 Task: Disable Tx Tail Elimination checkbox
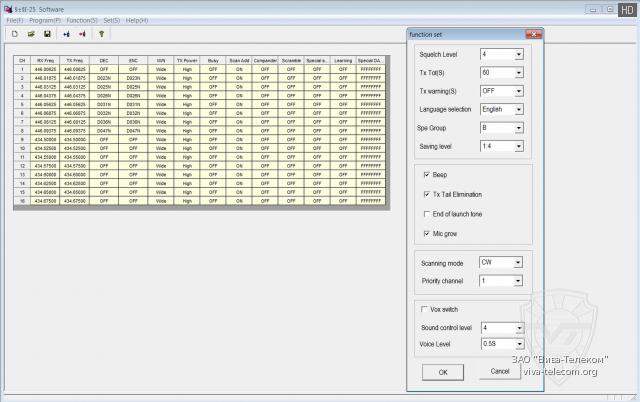(427, 194)
